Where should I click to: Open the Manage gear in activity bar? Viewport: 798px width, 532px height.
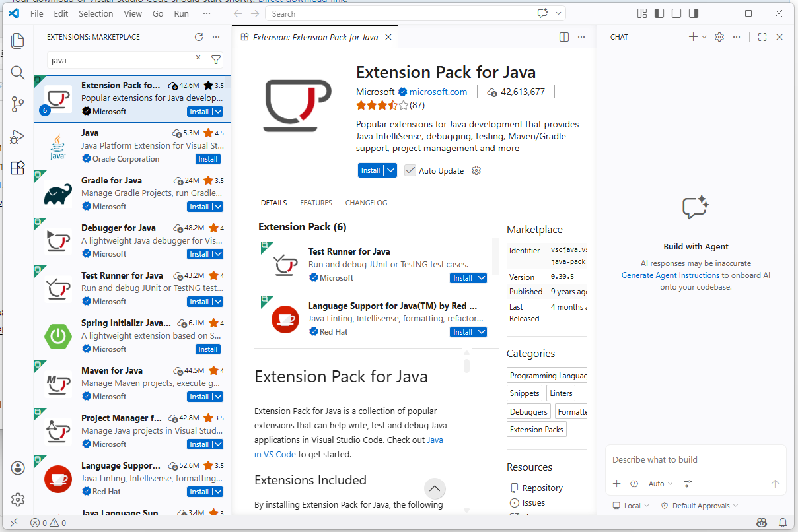(x=18, y=500)
